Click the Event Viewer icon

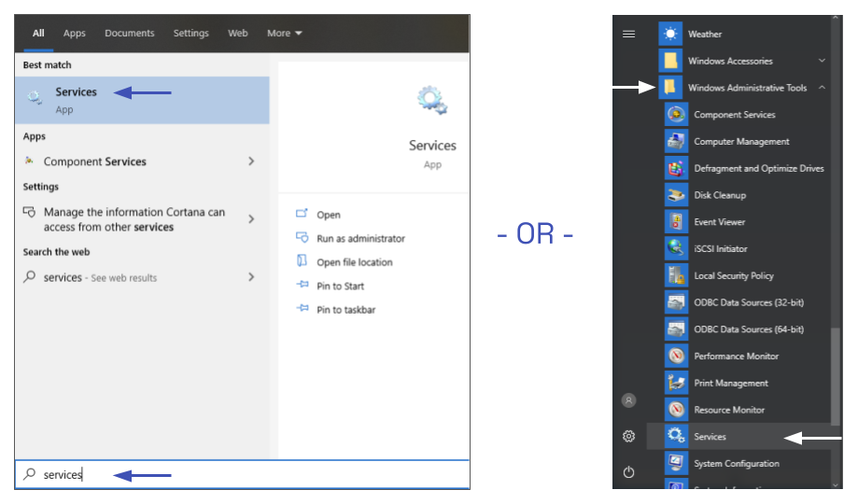tap(676, 221)
